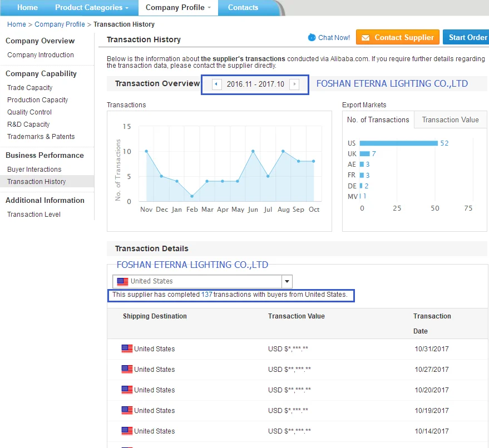The width and height of the screenshot is (489, 448).
Task: Click the US flag in country selector
Action: 122,281
